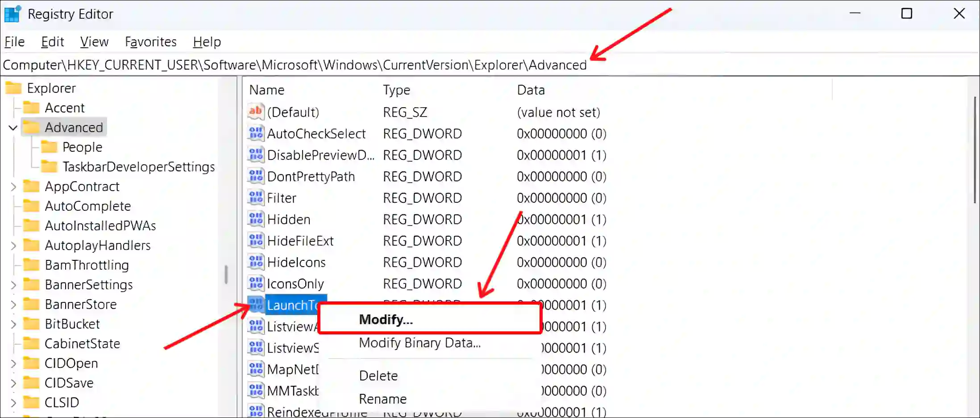Click the REG_SZ type cell
Screen dimensions: 980x418
[x=405, y=112]
